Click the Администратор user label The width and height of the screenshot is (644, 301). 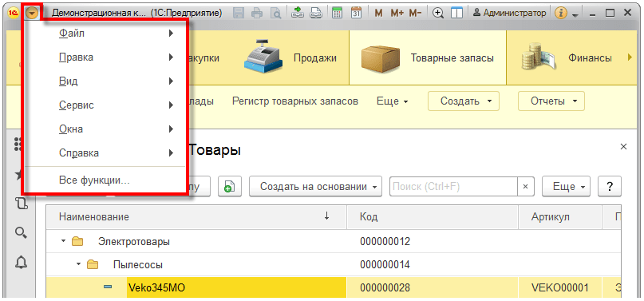pyautogui.click(x=510, y=13)
